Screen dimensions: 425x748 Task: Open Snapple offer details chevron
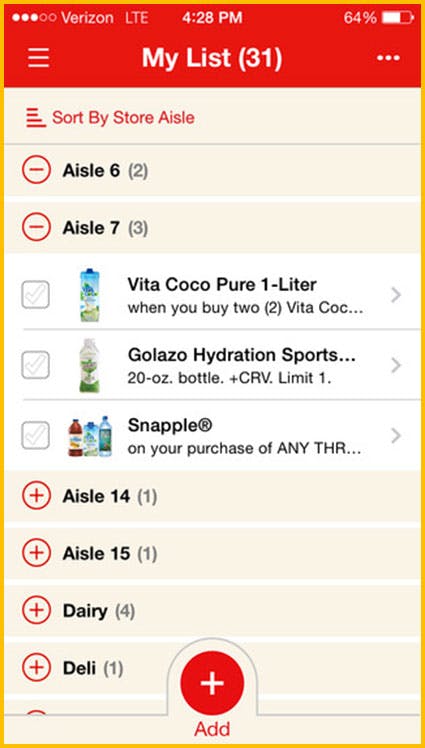point(395,436)
